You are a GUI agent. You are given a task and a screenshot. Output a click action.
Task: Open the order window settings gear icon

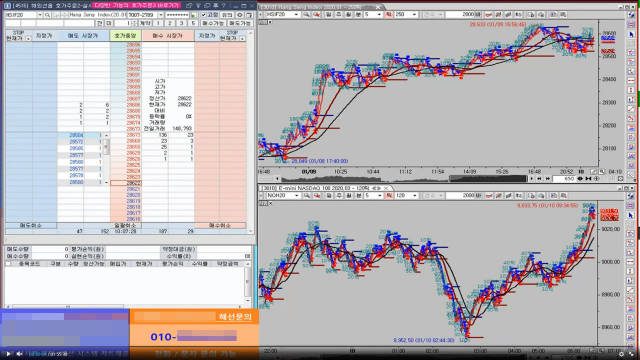point(240,15)
